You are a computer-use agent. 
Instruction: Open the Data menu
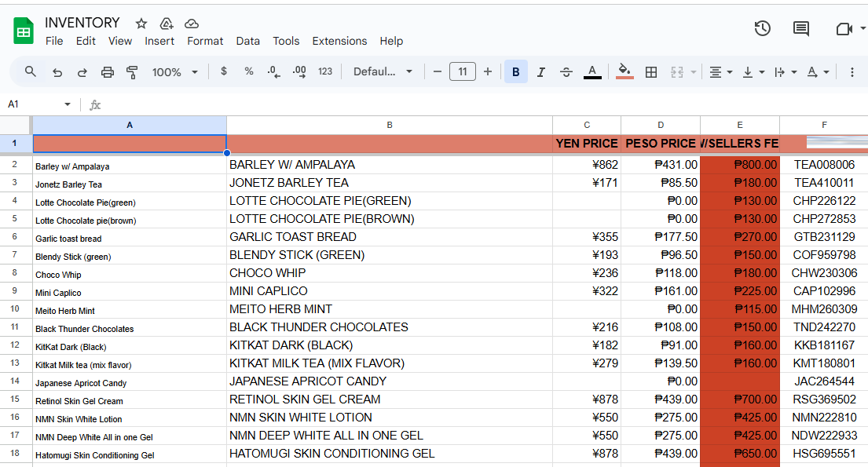(248, 41)
